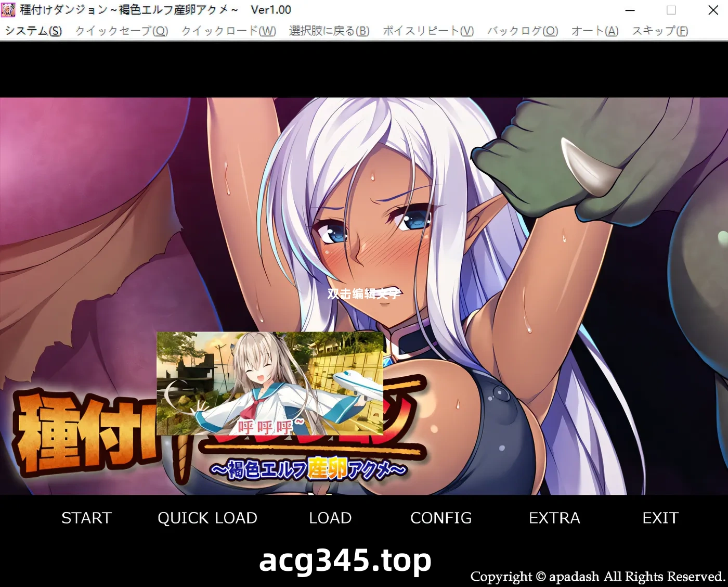Click QUICK LOAD on the title screen
728x587 pixels.
pyautogui.click(x=207, y=518)
